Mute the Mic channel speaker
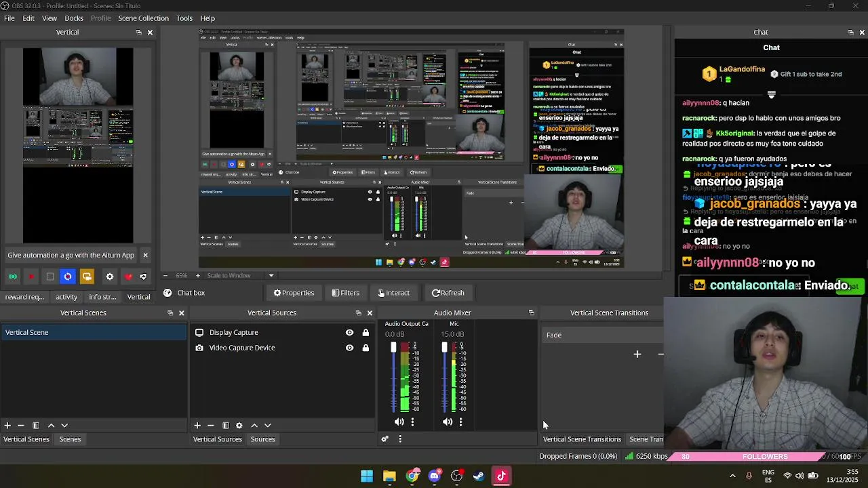The height and width of the screenshot is (488, 868). click(448, 422)
